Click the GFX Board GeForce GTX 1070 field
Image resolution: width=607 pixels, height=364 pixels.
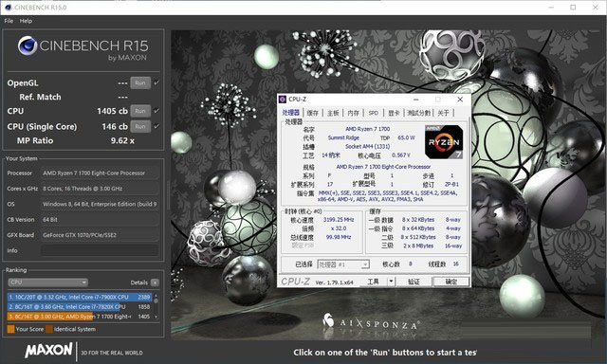tap(100, 235)
